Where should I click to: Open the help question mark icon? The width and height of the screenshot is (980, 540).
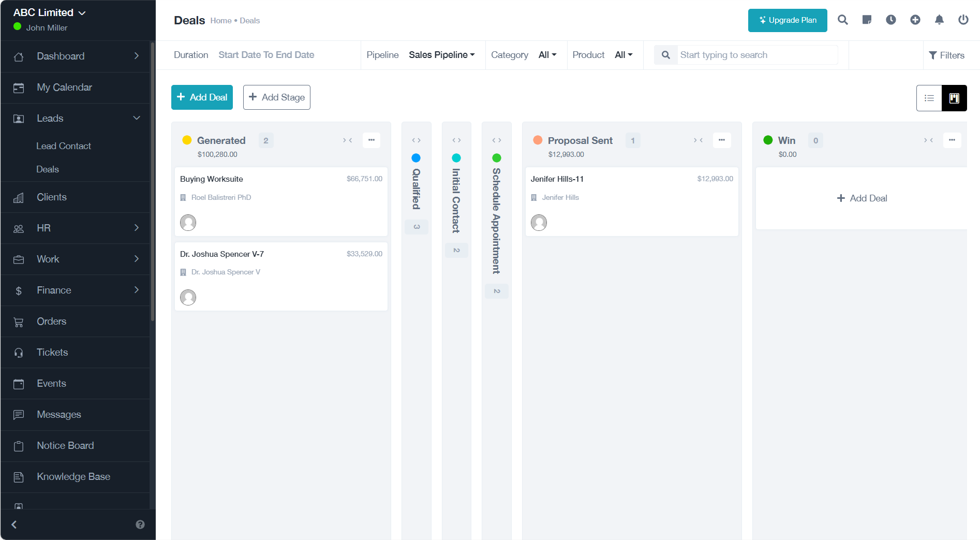click(x=140, y=524)
